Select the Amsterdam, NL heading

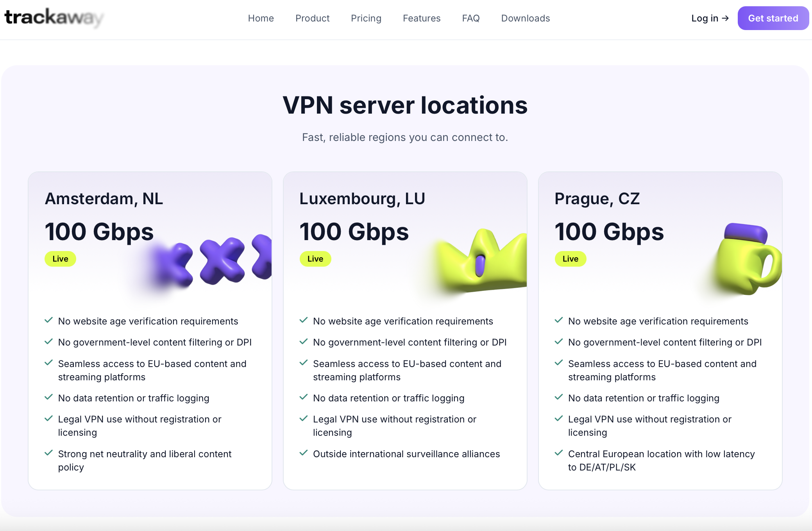(x=104, y=199)
